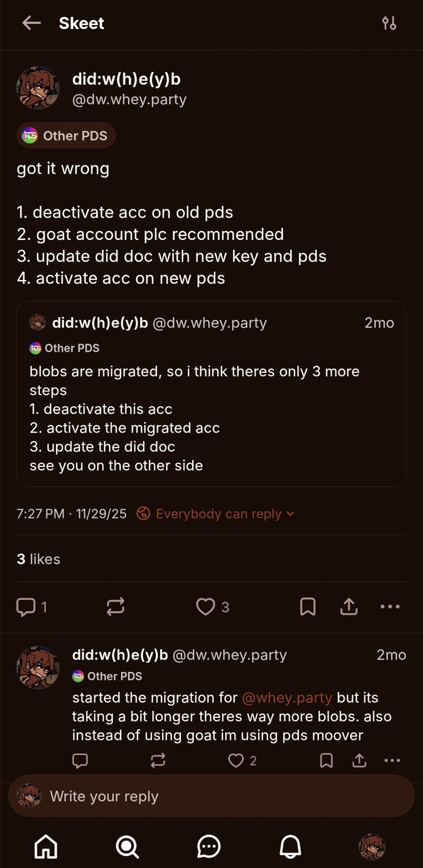Open the @whey.party mention link
The height and width of the screenshot is (868, 423).
click(x=287, y=697)
